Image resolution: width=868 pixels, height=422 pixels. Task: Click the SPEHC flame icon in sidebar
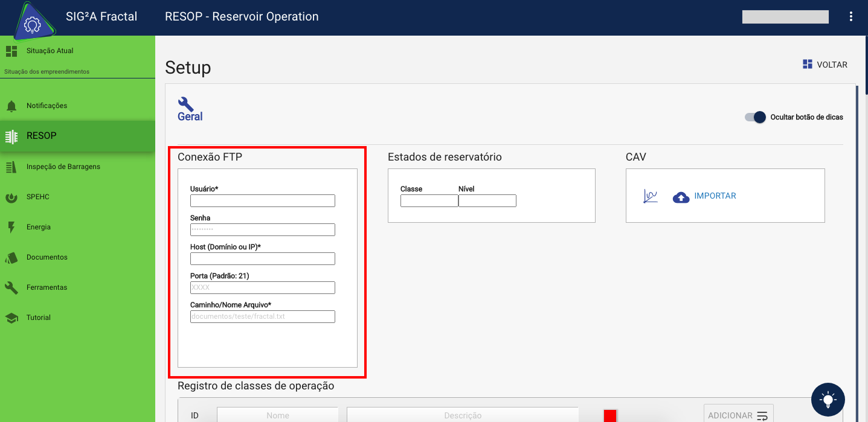[x=11, y=196]
